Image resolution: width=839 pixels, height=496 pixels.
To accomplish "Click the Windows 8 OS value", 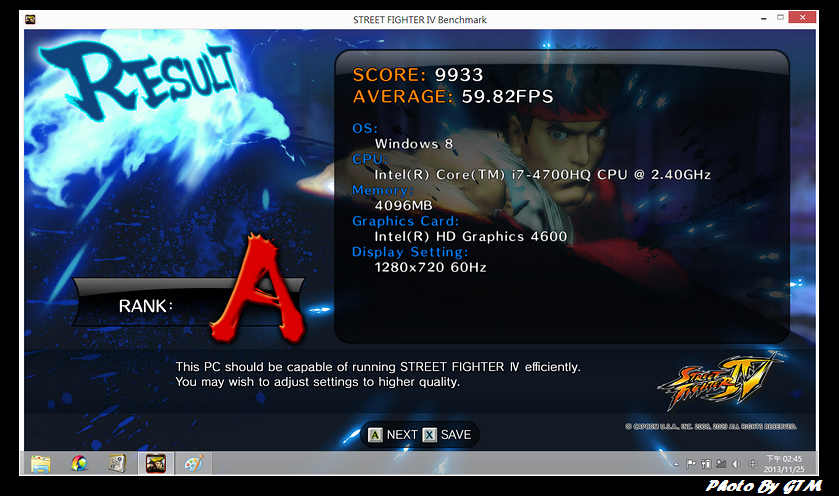I will pyautogui.click(x=414, y=143).
